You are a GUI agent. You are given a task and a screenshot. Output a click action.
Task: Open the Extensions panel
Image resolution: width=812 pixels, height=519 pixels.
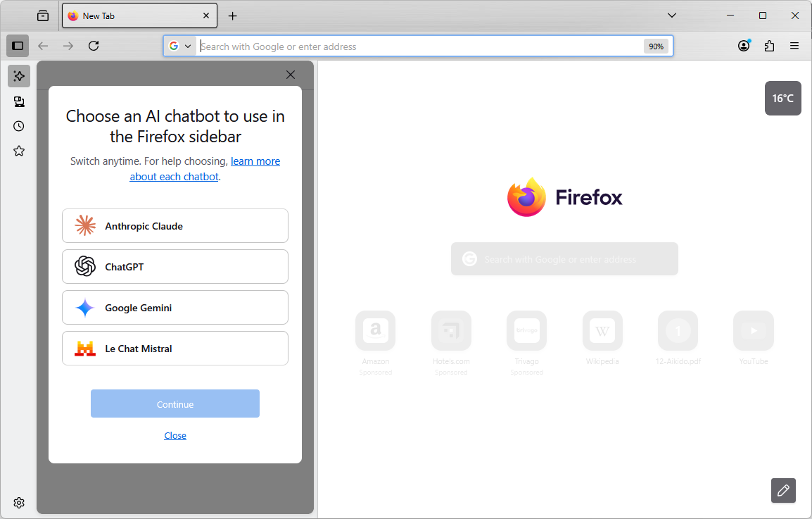(770, 46)
